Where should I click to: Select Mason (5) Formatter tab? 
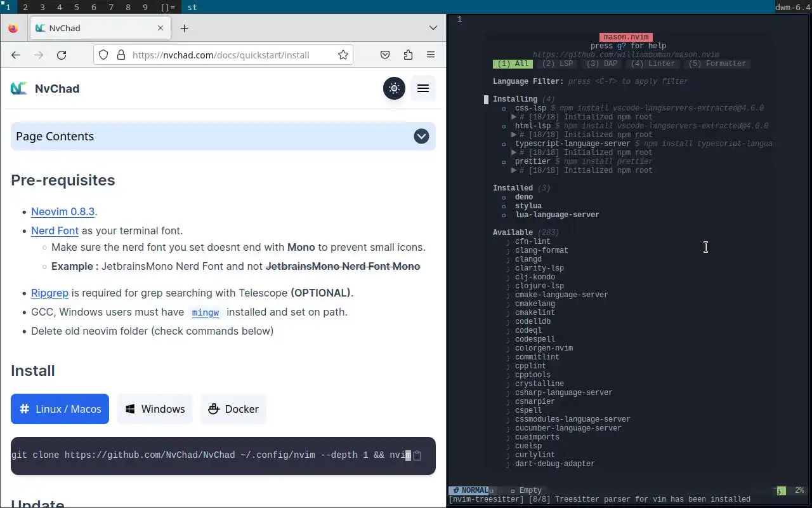point(717,63)
